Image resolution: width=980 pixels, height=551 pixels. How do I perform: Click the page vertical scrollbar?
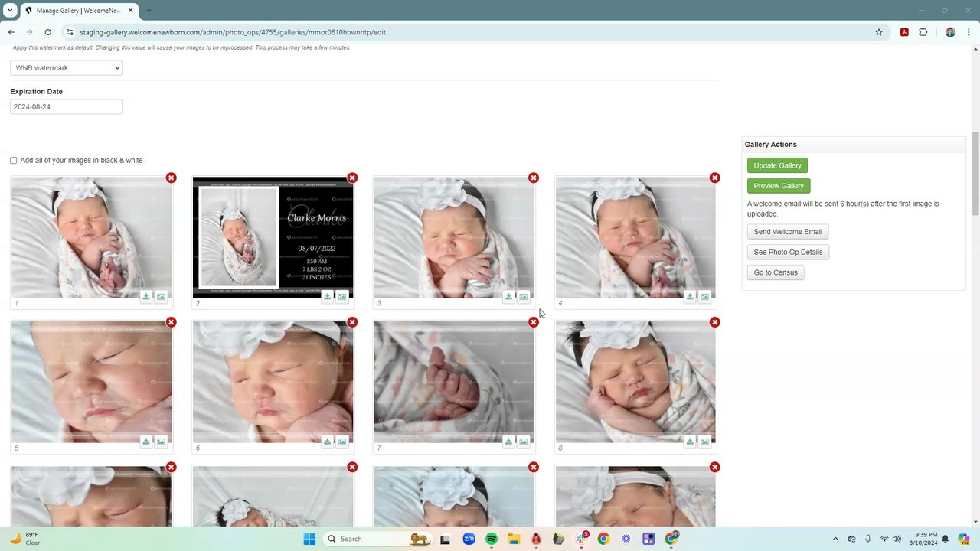pyautogui.click(x=975, y=286)
